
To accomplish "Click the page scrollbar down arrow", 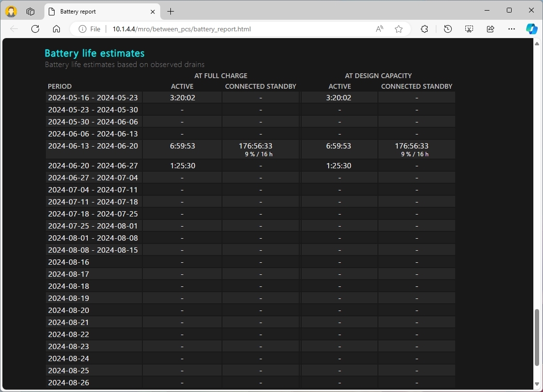I will coord(537,384).
